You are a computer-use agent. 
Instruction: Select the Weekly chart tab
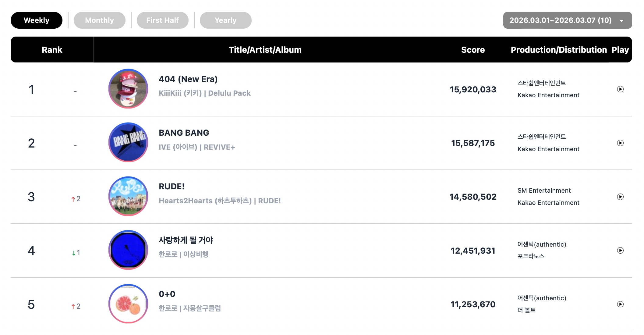(x=37, y=20)
